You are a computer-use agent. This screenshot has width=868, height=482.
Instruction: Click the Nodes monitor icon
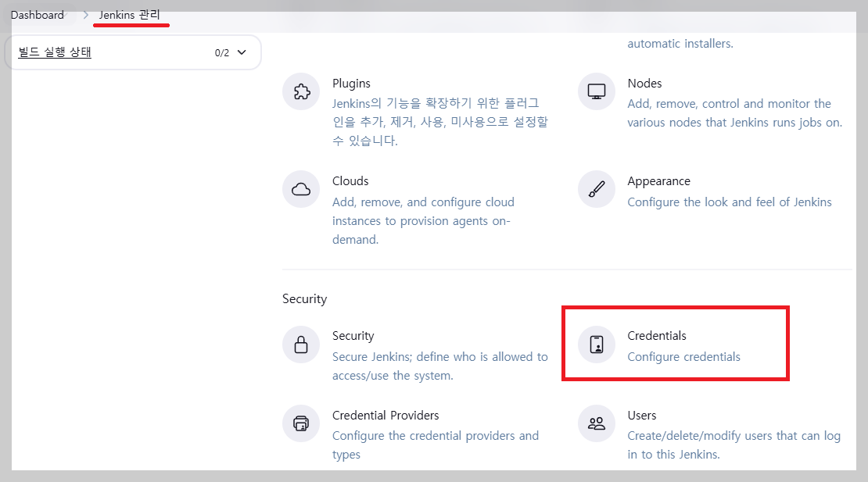pyautogui.click(x=596, y=91)
